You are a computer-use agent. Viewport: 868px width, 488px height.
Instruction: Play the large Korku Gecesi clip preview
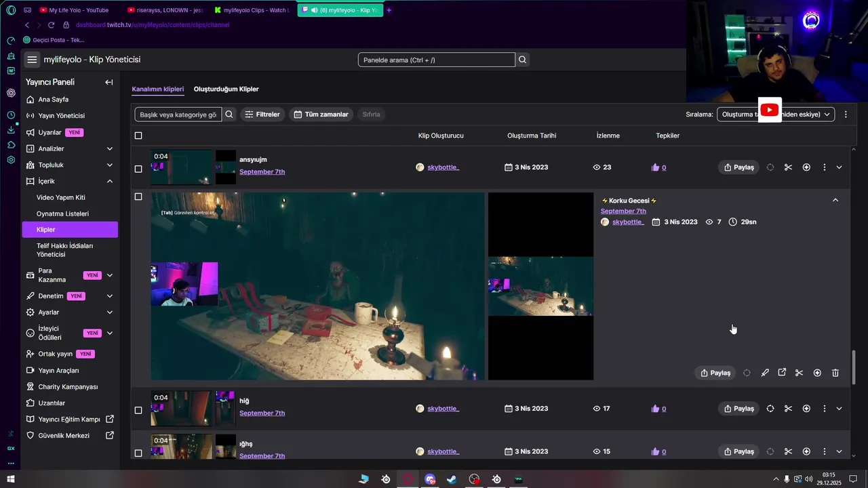click(317, 286)
